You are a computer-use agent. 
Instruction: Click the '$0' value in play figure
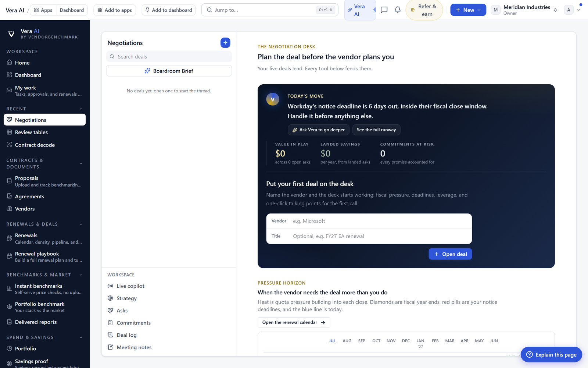tap(280, 153)
